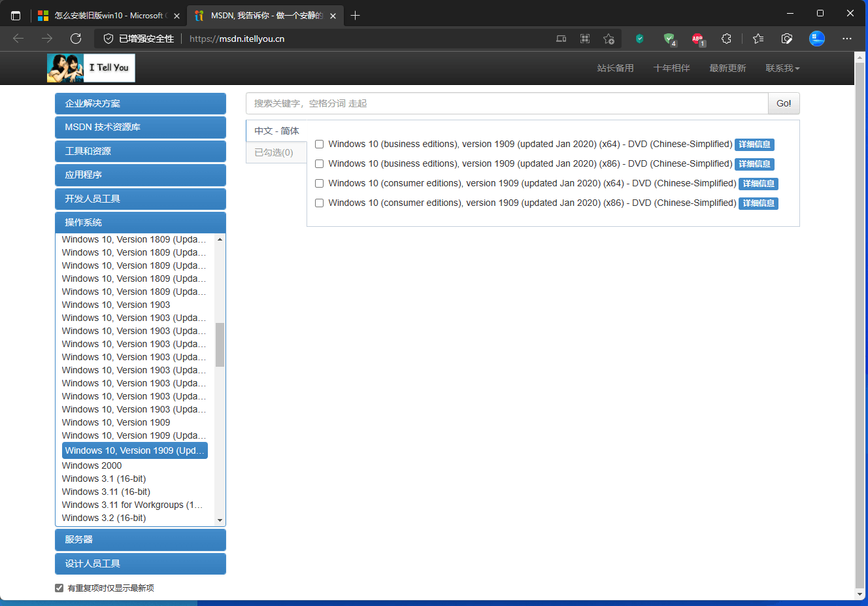Expand the 服务器 panel
This screenshot has width=868, height=606.
coord(141,539)
